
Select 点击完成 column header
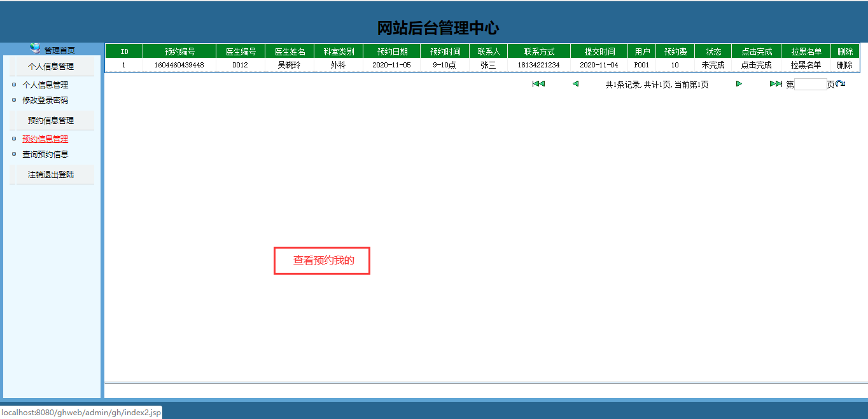click(756, 52)
